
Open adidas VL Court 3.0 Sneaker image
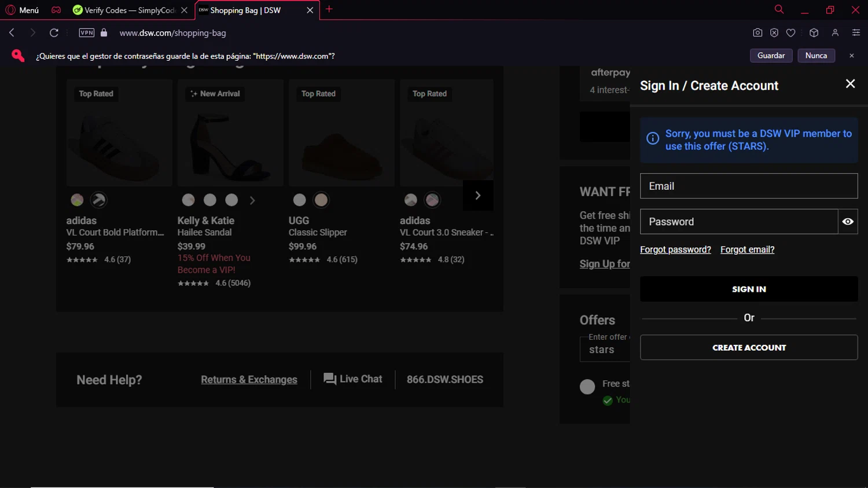[x=447, y=133]
